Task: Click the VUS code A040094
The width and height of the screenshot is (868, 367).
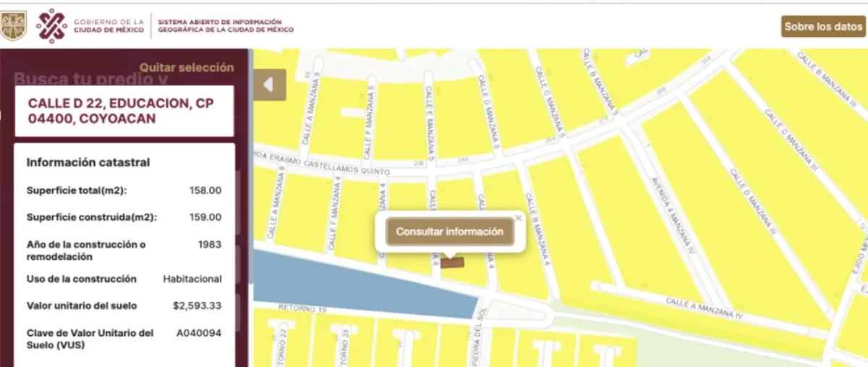Action: click(199, 333)
